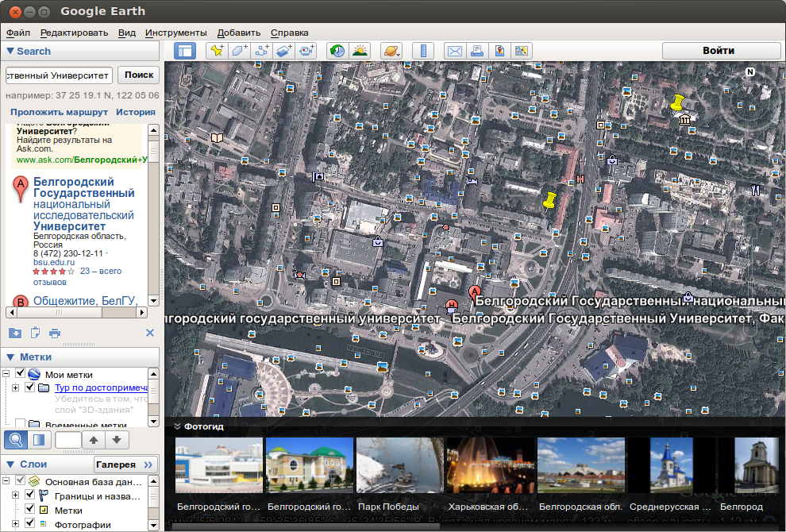
Task: Select the ruler measurement tool
Action: (424, 51)
